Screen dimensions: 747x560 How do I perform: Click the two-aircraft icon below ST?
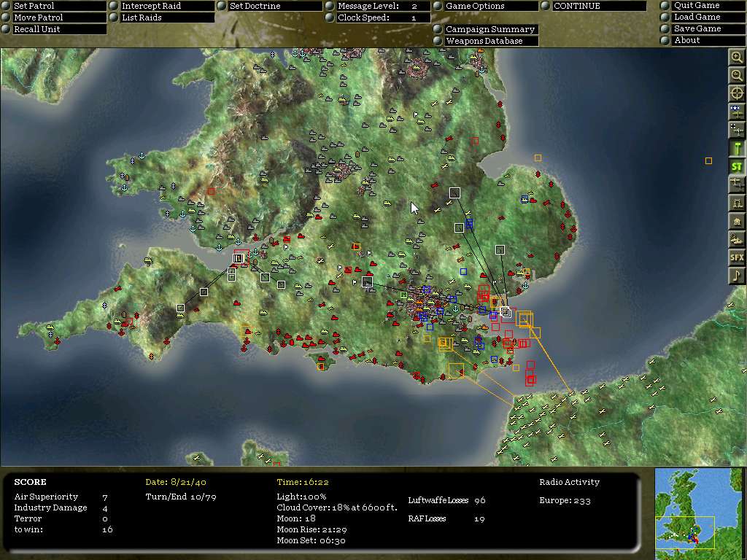pos(737,184)
